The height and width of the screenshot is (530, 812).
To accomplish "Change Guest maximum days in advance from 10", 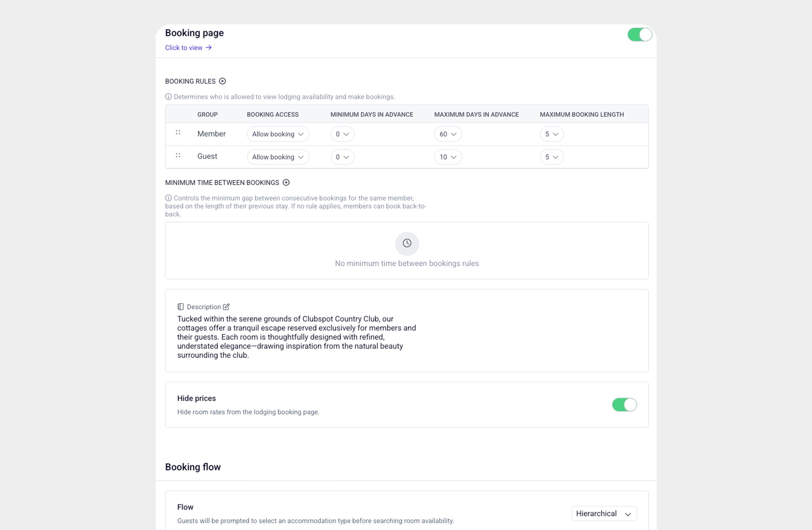I will coord(448,157).
